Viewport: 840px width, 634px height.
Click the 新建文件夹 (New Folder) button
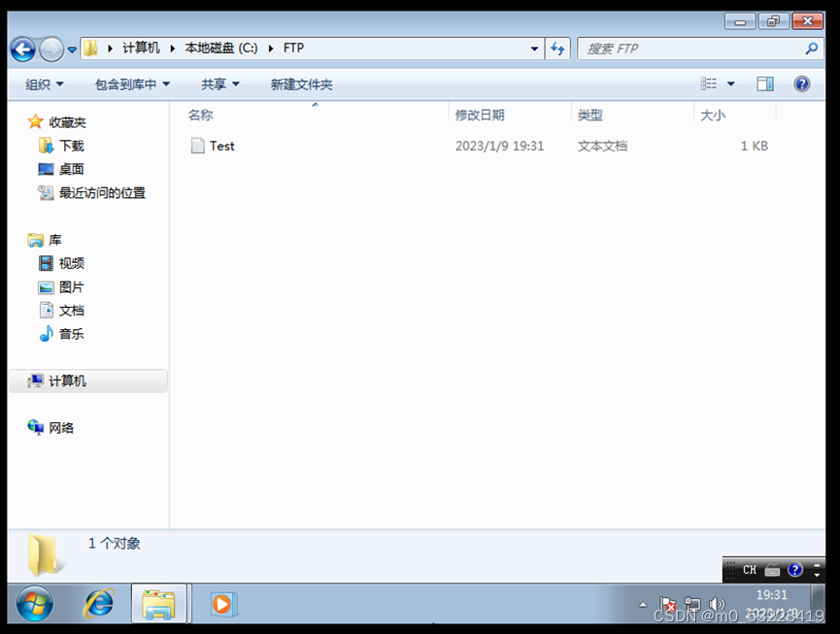coord(302,83)
